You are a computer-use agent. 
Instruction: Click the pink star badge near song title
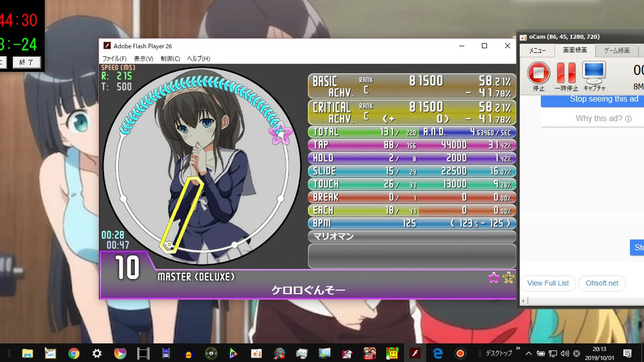tap(494, 278)
